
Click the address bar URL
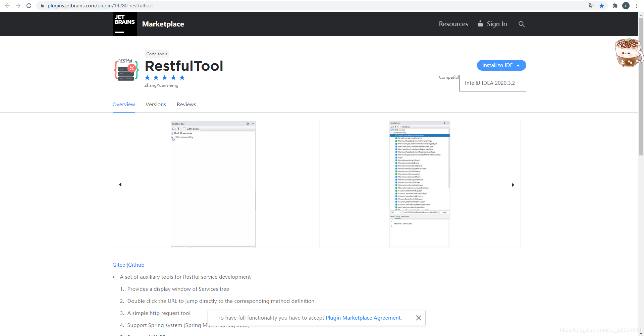point(100,6)
